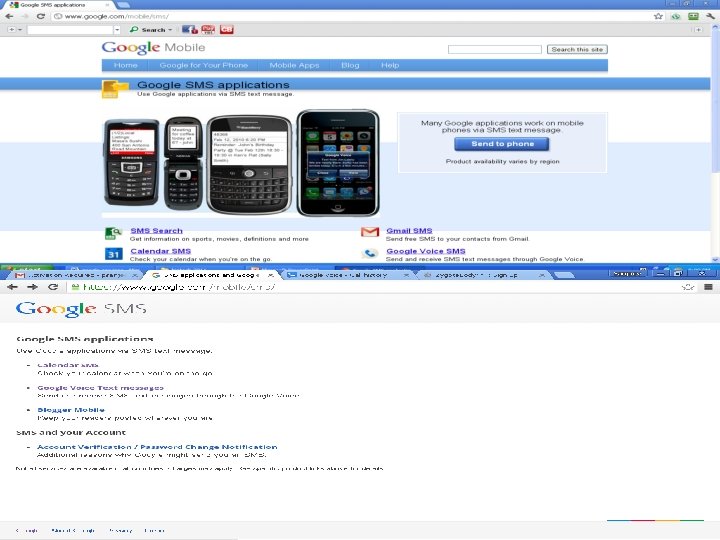
Task: Focus Google Mobile site search field
Action: point(495,49)
